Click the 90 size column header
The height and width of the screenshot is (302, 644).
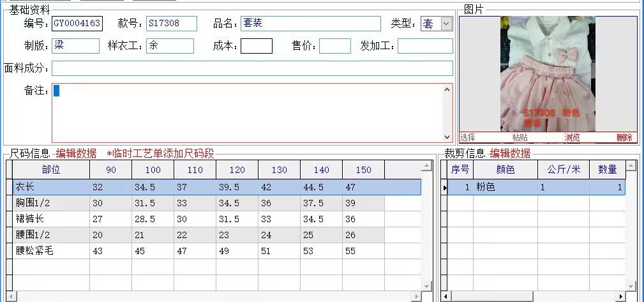point(111,170)
